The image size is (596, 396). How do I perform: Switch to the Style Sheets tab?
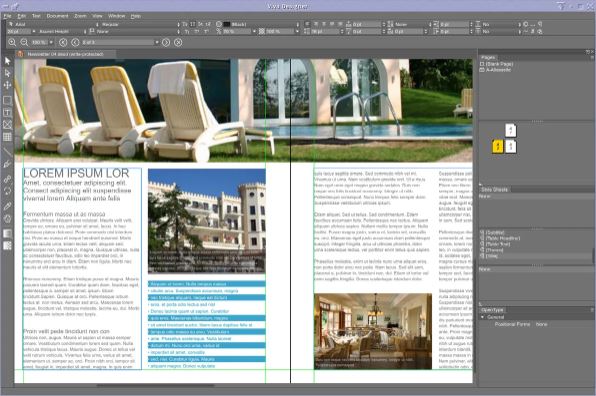[494, 189]
